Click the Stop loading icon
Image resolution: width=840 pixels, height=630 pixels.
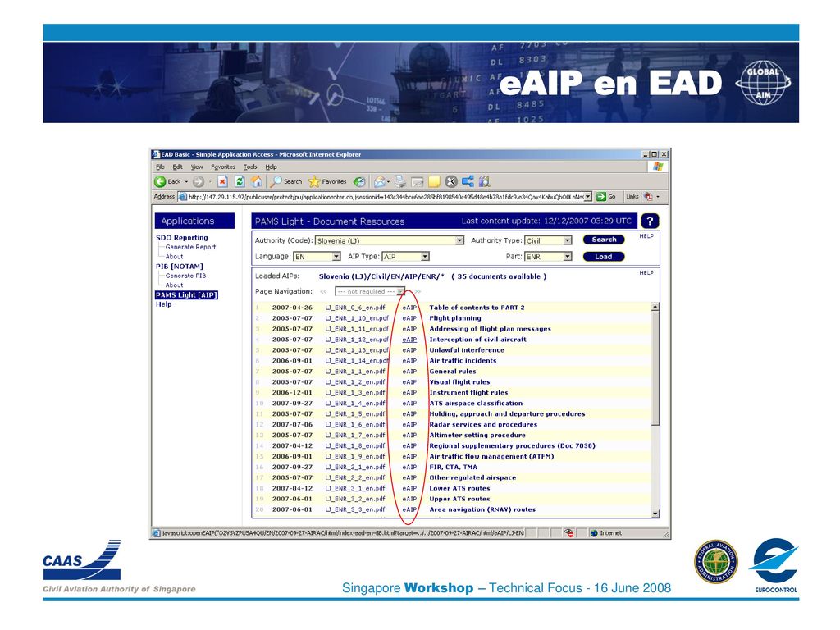point(222,181)
